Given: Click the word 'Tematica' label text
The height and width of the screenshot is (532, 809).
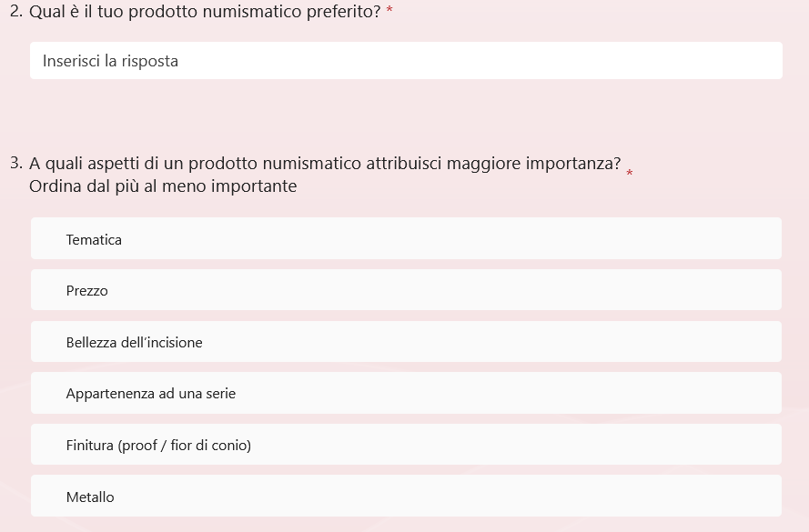Looking at the screenshot, I should click(94, 240).
